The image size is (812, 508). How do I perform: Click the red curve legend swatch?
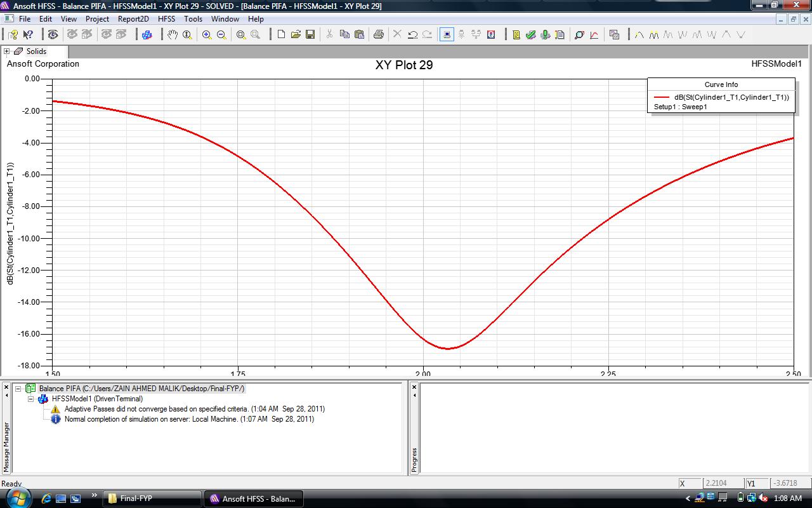click(662, 97)
